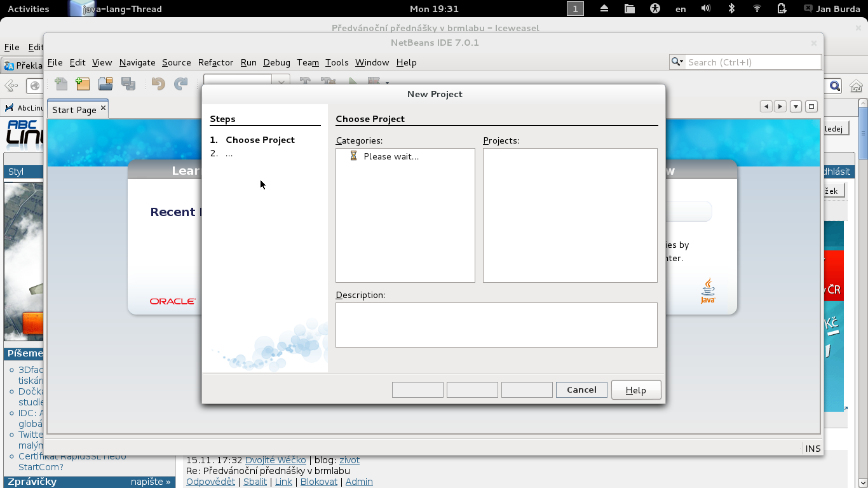The width and height of the screenshot is (868, 488).
Task: Click the folder icon in the top panel
Action: [629, 9]
